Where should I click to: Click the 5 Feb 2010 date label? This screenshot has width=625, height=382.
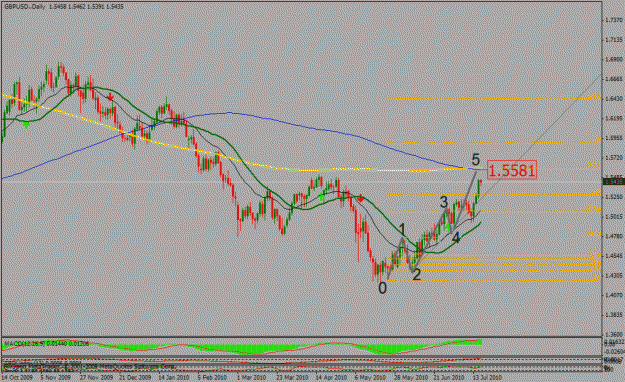coord(213,377)
